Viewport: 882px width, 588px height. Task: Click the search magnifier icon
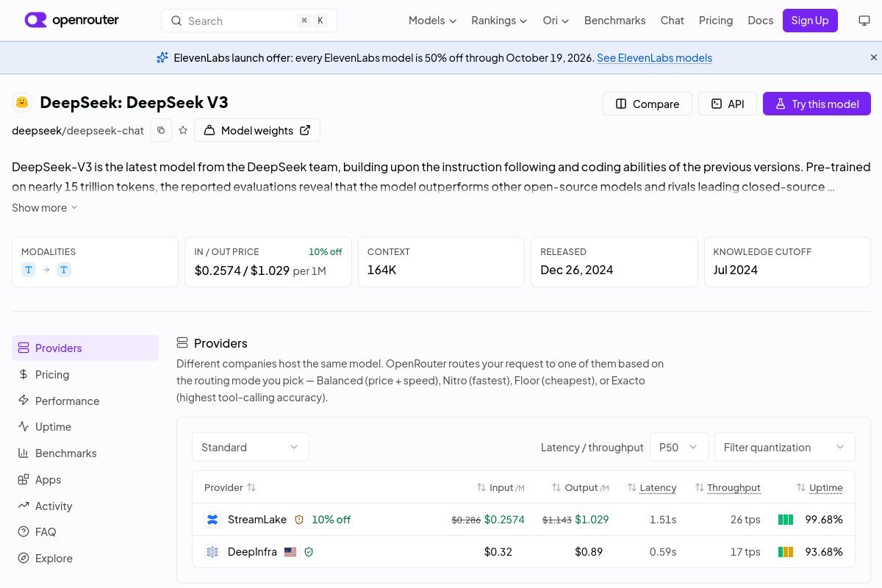(x=176, y=21)
